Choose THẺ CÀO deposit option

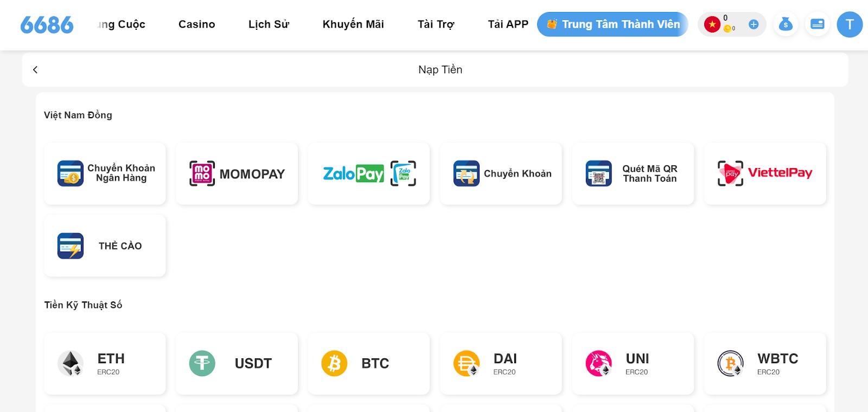coord(105,246)
